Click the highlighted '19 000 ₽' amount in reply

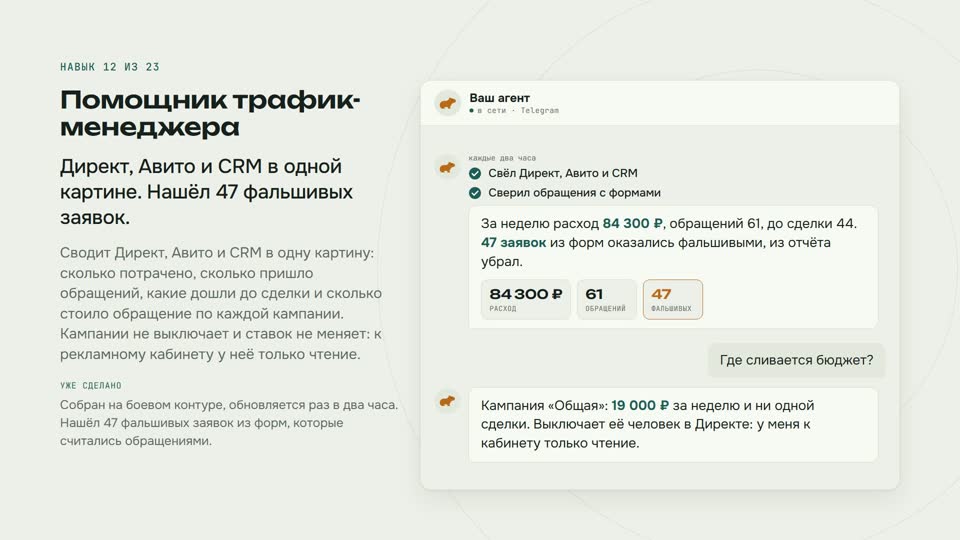click(640, 405)
